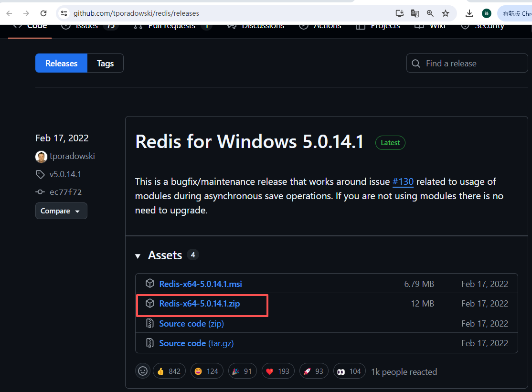Open the Compare dropdown
Image resolution: width=532 pixels, height=392 pixels.
(61, 211)
